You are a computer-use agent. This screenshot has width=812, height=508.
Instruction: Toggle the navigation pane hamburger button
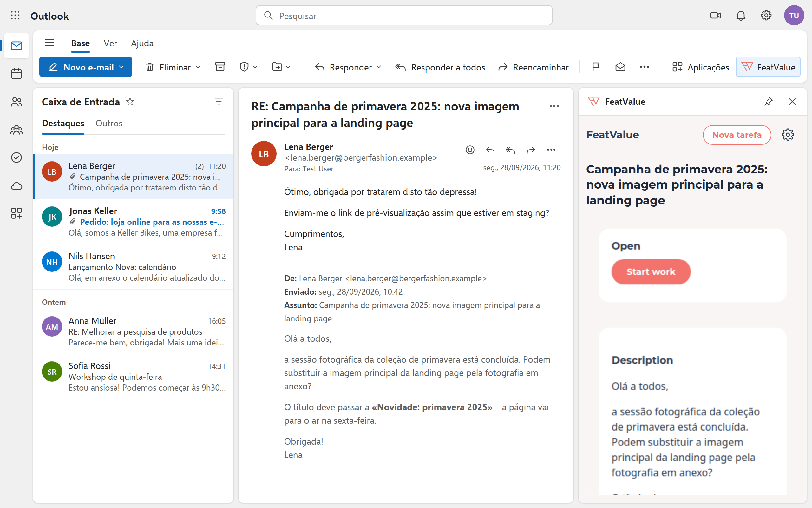pyautogui.click(x=49, y=43)
